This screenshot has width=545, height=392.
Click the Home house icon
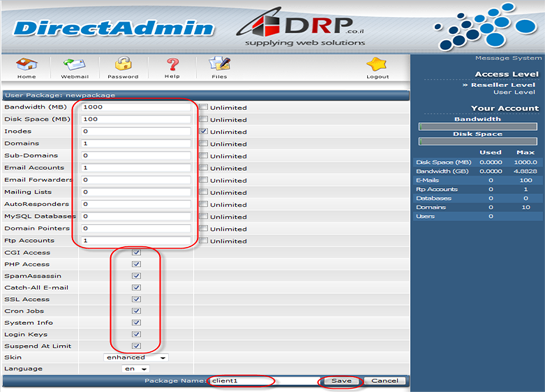[26, 65]
